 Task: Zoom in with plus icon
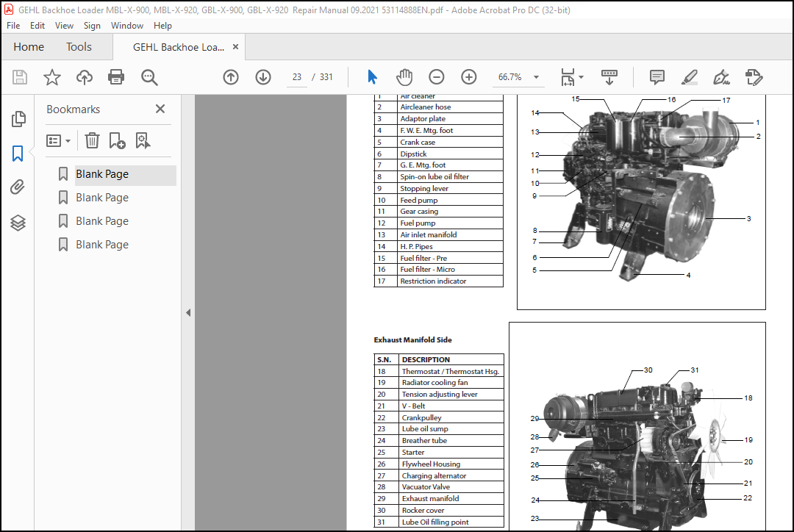pyautogui.click(x=469, y=77)
